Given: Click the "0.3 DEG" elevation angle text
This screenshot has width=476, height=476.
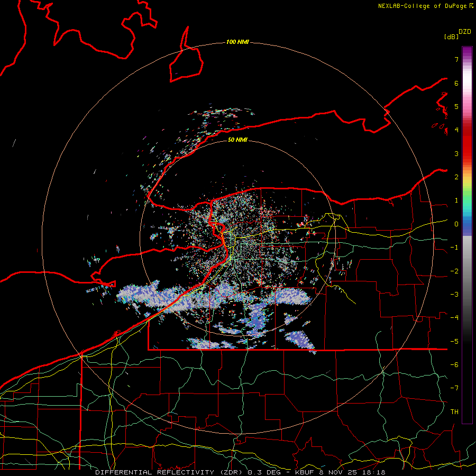Looking at the screenshot, I should point(264,472).
